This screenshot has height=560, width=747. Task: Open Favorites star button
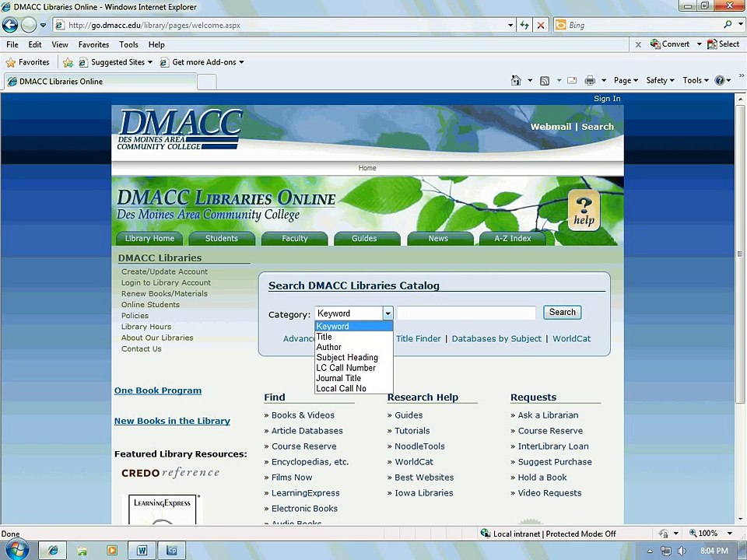[x=28, y=62]
